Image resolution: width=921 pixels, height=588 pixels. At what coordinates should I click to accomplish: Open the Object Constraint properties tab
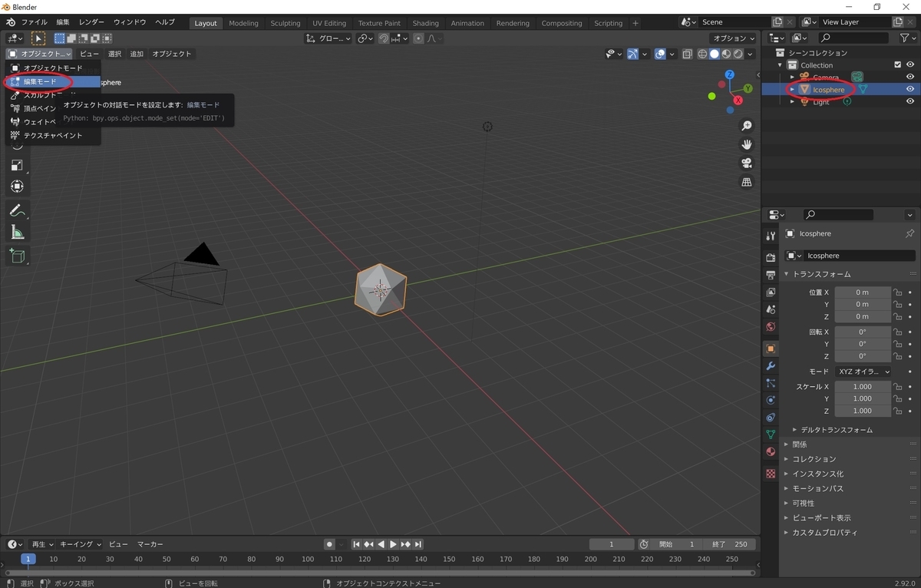coord(771,418)
